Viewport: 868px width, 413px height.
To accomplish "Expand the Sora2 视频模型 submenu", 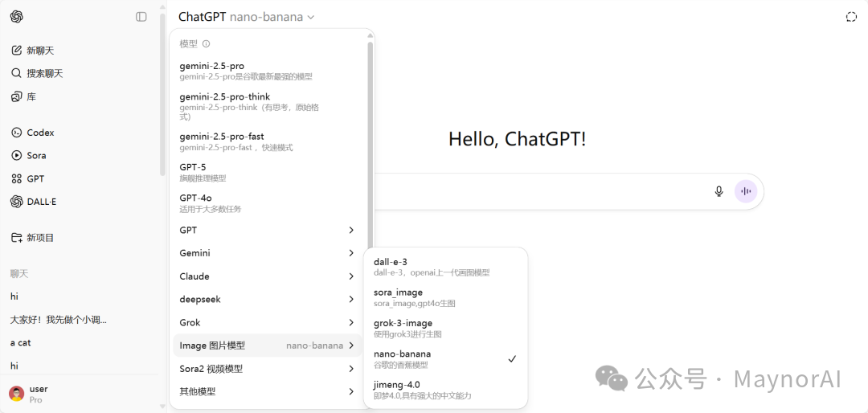I will click(268, 369).
